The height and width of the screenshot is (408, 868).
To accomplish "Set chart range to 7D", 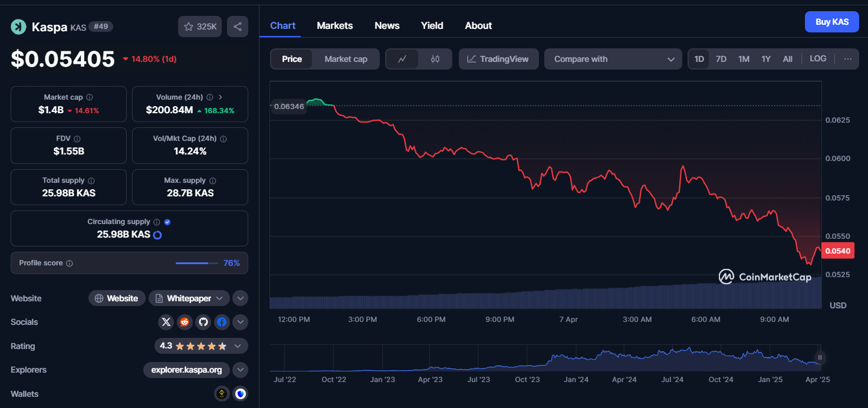I will [x=721, y=59].
